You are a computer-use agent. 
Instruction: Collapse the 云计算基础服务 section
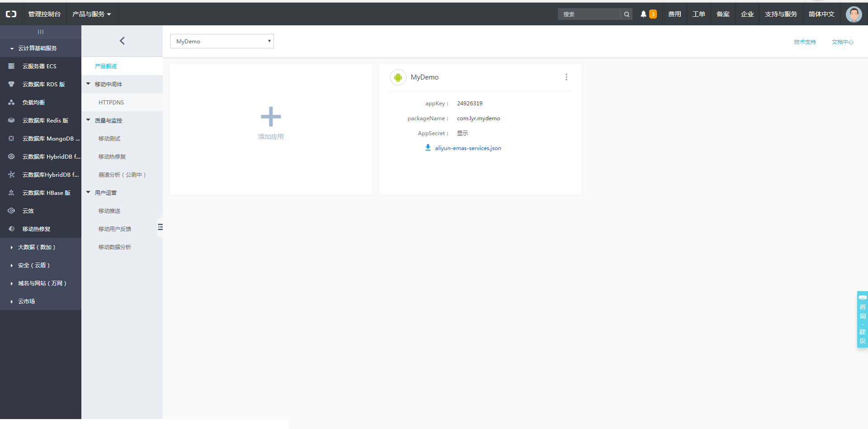click(x=41, y=48)
